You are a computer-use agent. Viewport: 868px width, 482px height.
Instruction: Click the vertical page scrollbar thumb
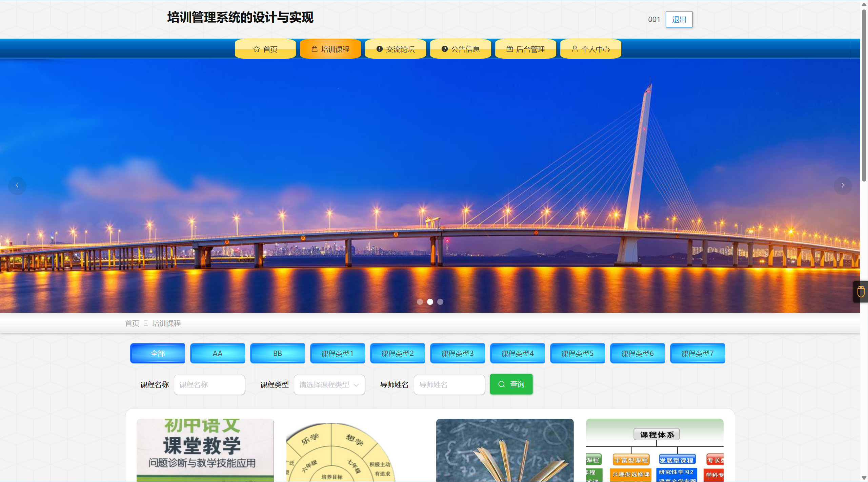tap(864, 95)
